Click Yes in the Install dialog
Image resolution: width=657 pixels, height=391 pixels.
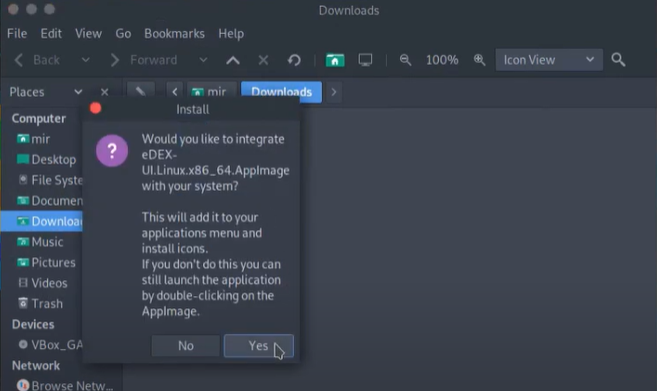coord(259,346)
